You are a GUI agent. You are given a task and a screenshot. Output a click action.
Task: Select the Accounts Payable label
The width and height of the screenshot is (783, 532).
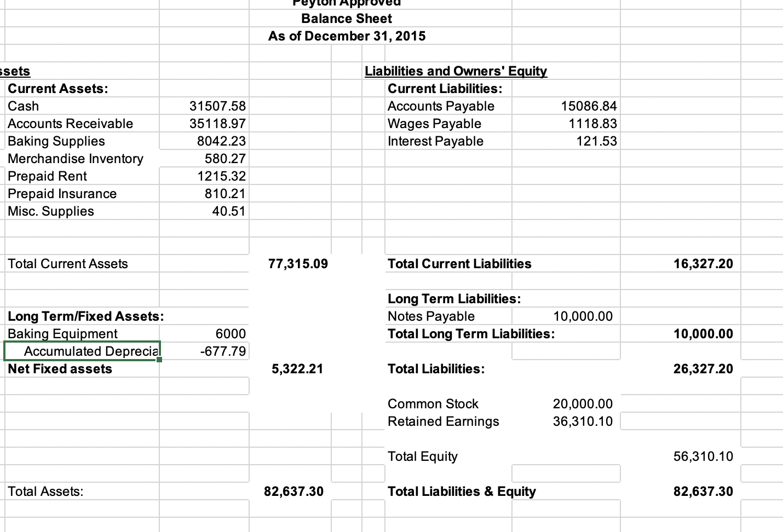coord(441,106)
